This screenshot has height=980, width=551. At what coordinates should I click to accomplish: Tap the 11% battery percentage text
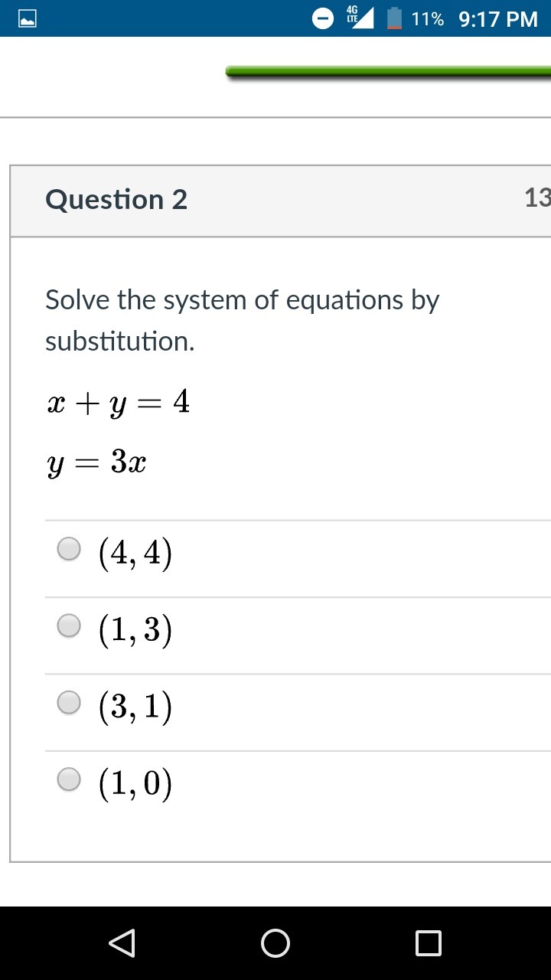(427, 19)
